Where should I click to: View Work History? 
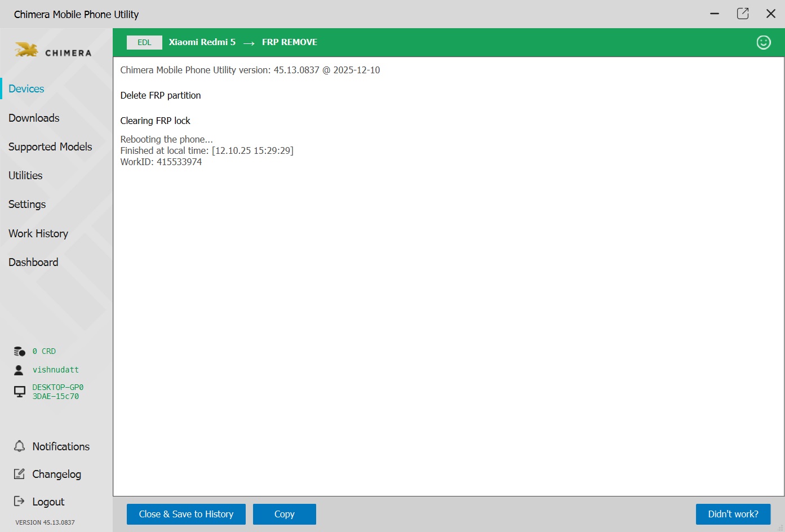pos(38,233)
